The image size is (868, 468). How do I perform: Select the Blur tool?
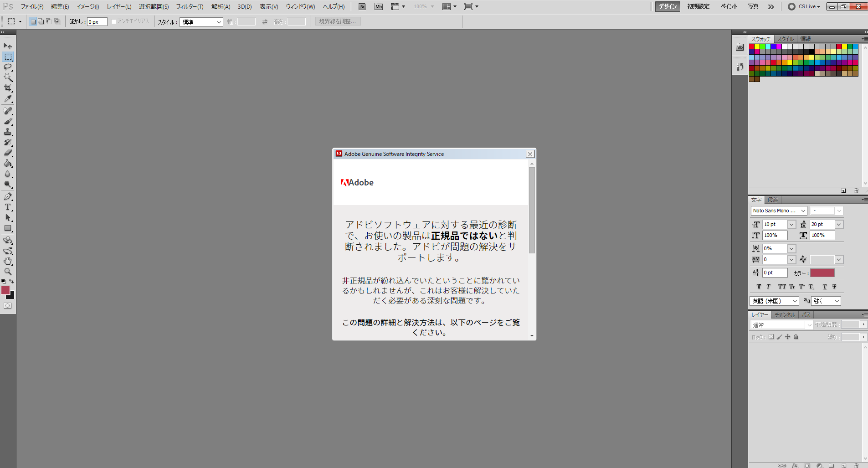[x=8, y=174]
